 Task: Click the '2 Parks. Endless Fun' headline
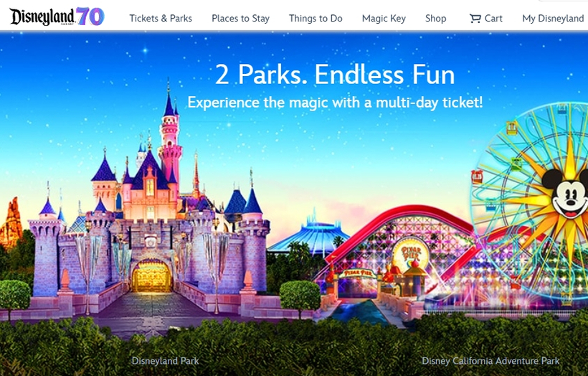tap(335, 75)
